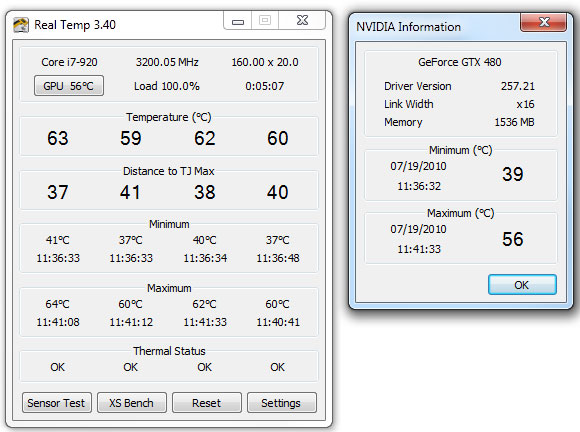Run the Sensor Test
Image resolution: width=580 pixels, height=432 pixels.
[57, 403]
